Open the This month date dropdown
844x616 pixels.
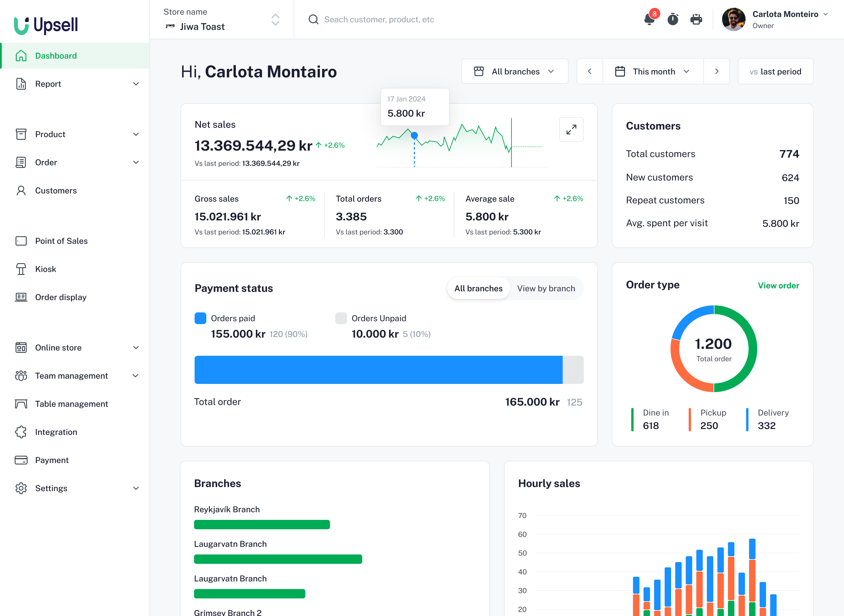click(x=653, y=72)
